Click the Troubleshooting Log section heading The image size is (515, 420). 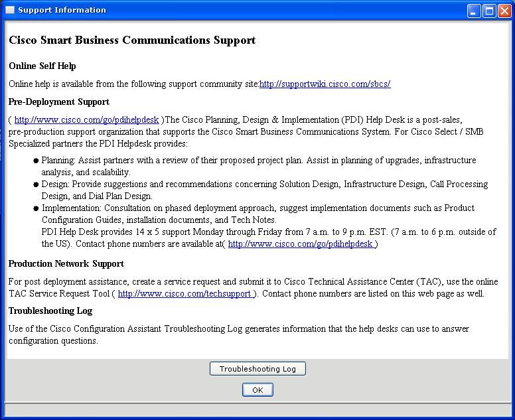click(50, 311)
